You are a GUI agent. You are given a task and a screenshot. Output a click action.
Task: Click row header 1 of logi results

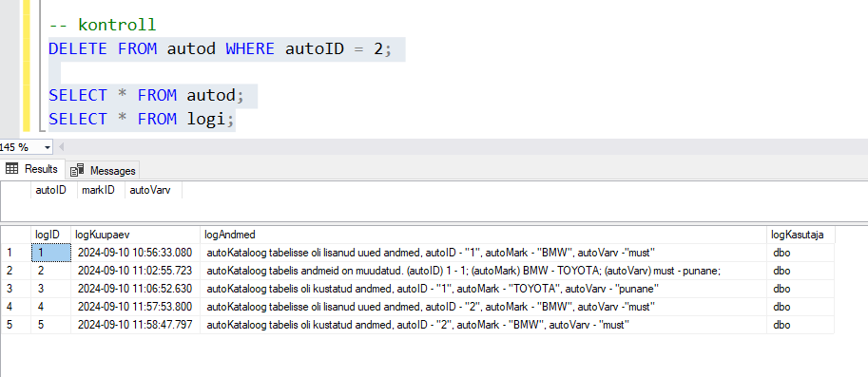15,253
